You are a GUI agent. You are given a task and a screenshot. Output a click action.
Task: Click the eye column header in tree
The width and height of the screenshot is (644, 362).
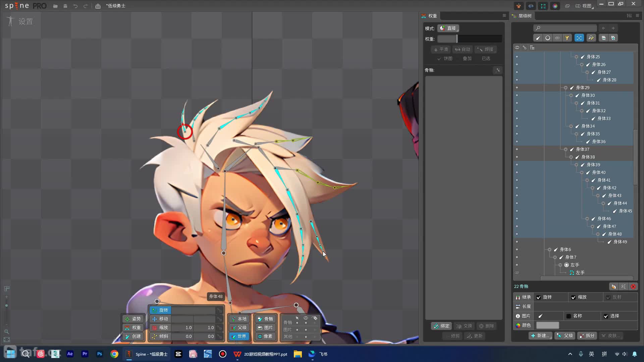click(x=517, y=48)
